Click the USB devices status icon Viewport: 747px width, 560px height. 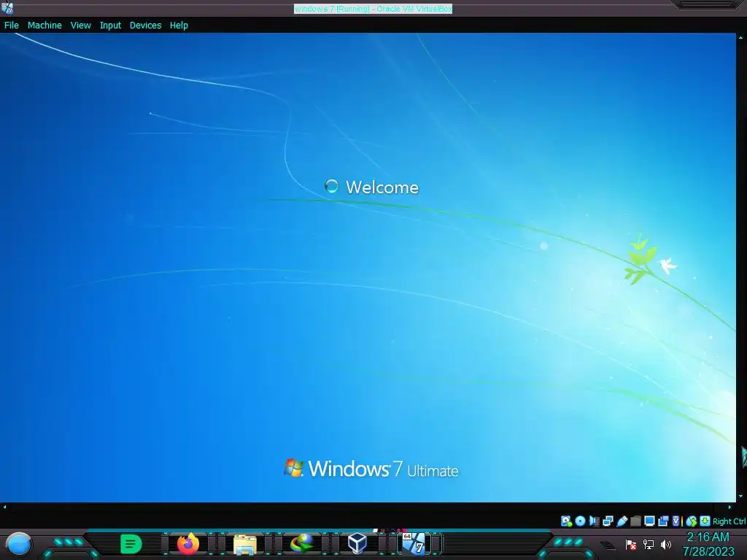tap(622, 521)
